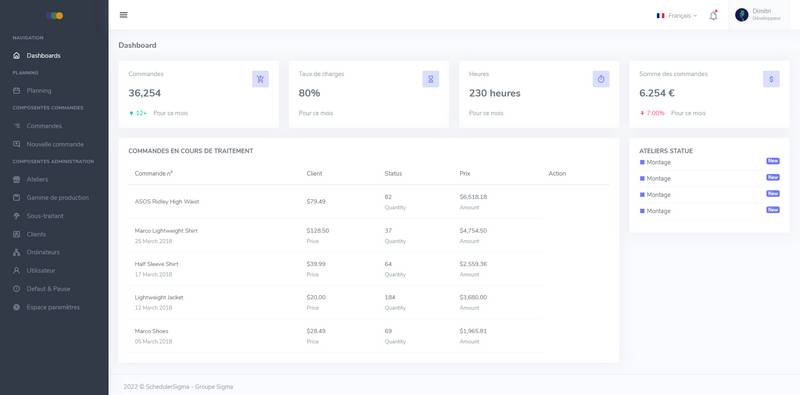800x395 pixels.
Task: Toggle the hamburger sidebar menu
Action: 123,15
